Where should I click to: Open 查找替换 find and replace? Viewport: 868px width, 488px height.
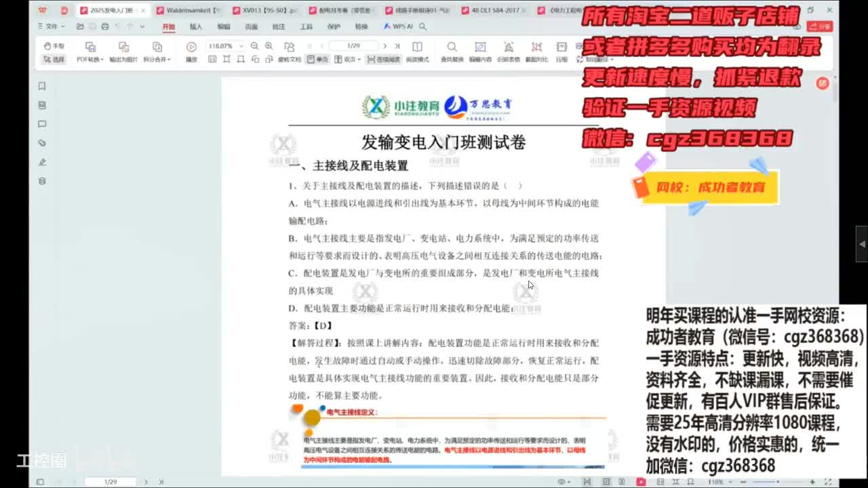tap(452, 52)
